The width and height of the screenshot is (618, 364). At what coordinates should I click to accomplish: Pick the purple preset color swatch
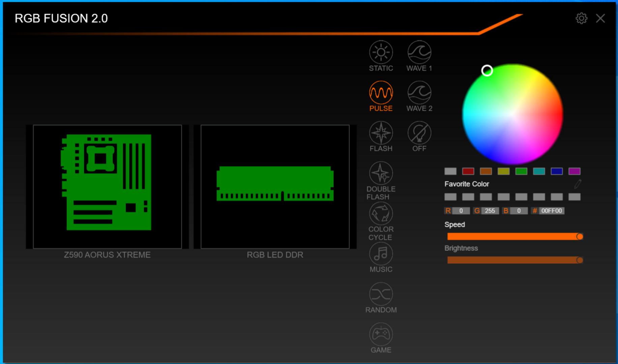575,171
